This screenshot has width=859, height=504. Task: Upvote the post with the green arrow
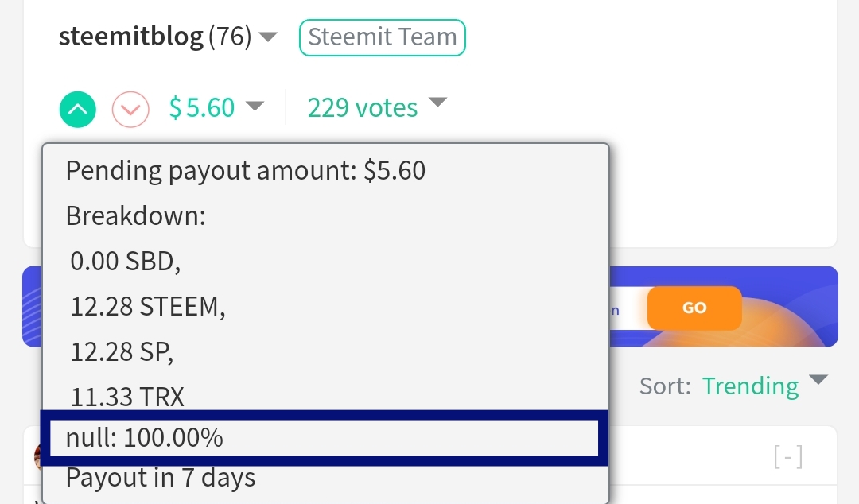tap(78, 110)
